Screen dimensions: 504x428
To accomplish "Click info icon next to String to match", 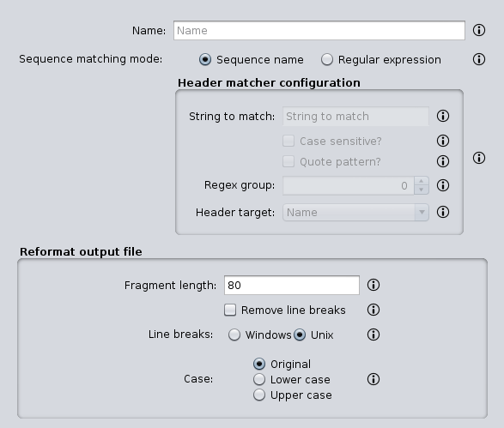I will pos(443,116).
